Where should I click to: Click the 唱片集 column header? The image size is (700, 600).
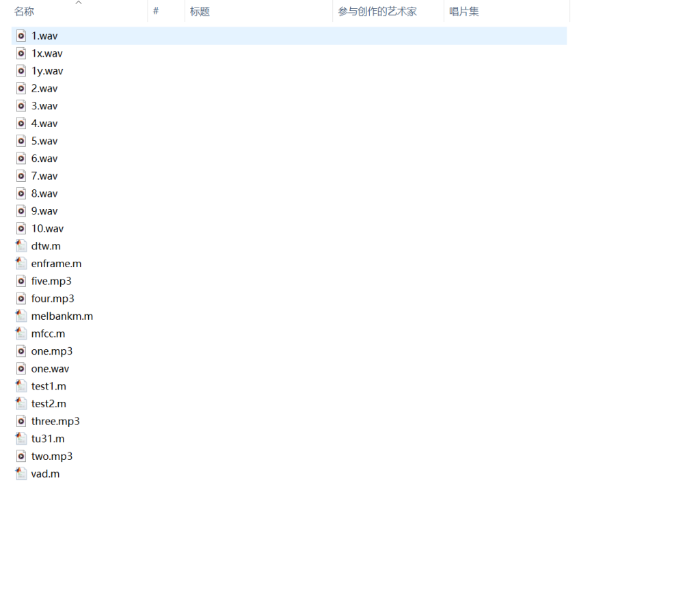point(464,12)
